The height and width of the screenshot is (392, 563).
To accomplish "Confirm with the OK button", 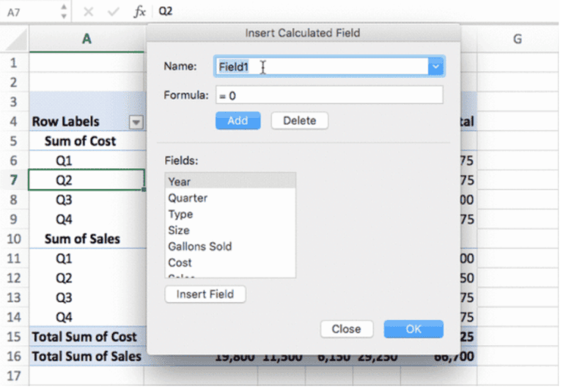I will [413, 329].
